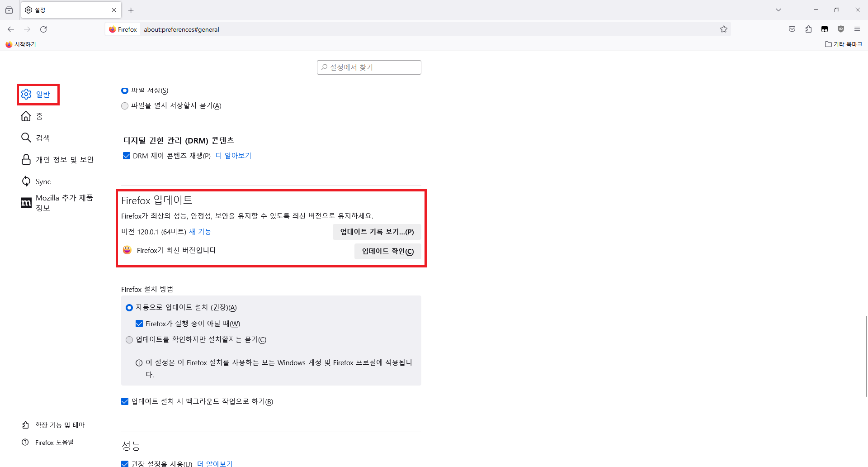The width and height of the screenshot is (868, 467).
Task: Select 업데이트를 확인하지만 설치할지는 묻기 option
Action: pos(129,340)
